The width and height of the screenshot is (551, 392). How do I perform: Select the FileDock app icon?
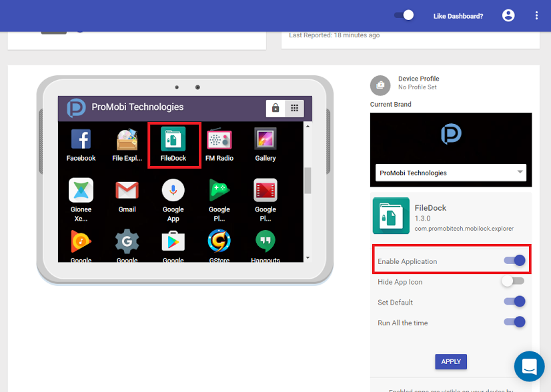point(173,139)
